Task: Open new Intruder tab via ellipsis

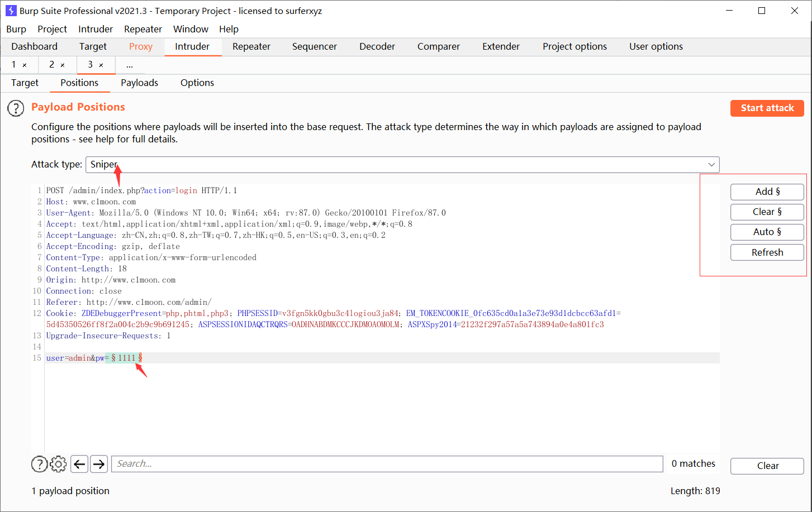Action: (x=130, y=65)
